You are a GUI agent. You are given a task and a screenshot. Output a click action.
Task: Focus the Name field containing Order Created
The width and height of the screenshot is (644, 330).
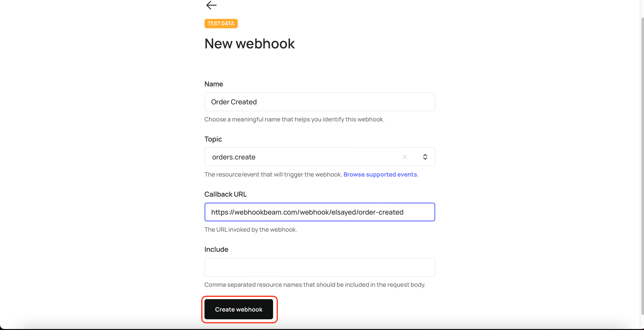point(319,102)
